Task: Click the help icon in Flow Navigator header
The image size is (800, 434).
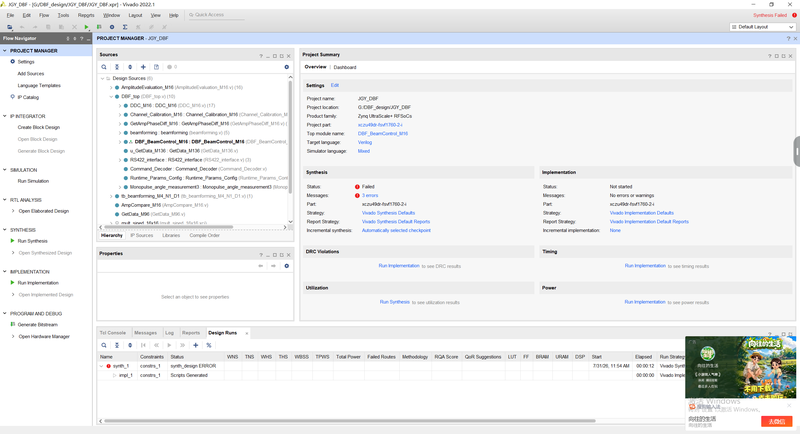Action: coord(81,38)
